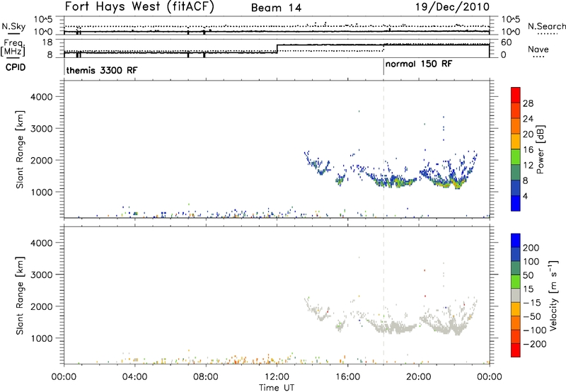Pick the light green segment of Power colorbar
The image size is (566, 392).
516,156
